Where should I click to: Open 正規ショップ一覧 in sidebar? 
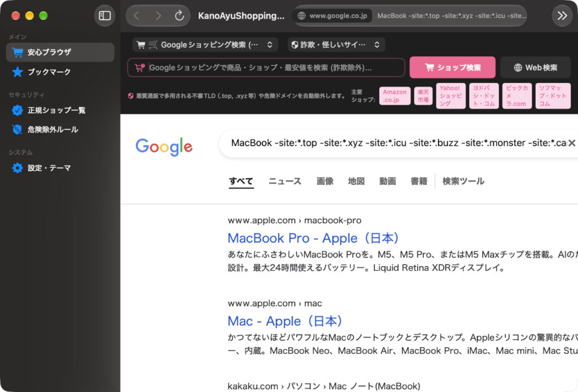click(60, 110)
